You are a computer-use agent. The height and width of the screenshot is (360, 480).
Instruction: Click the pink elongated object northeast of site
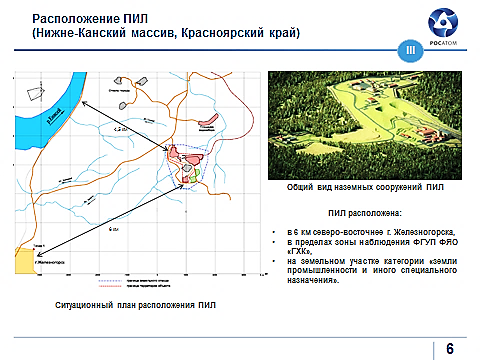coord(208,121)
